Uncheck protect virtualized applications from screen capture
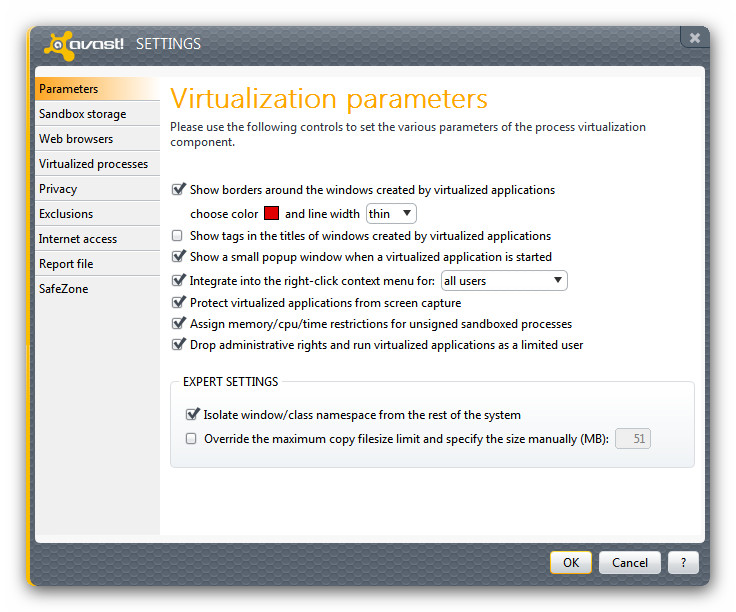Viewport: 736px width, 612px height. (x=179, y=302)
